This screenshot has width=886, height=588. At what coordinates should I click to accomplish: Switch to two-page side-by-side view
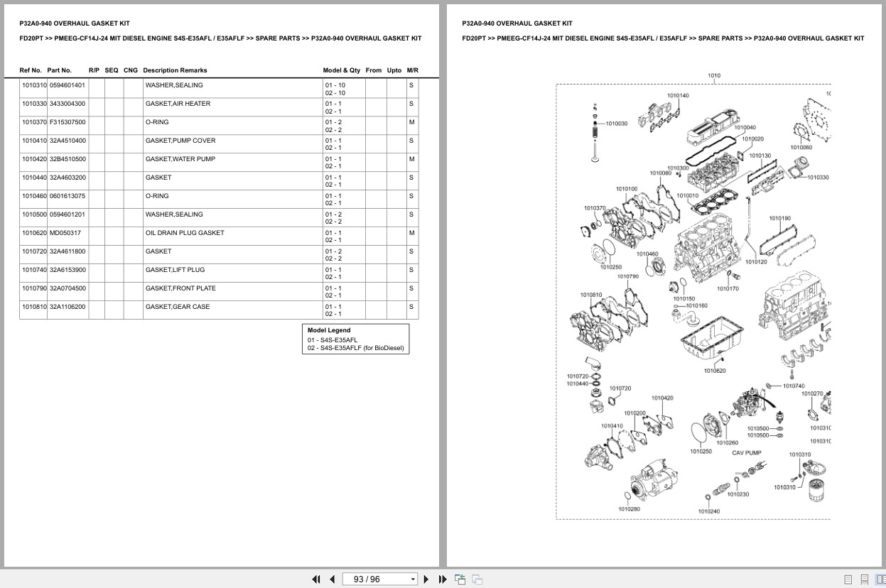(x=880, y=579)
